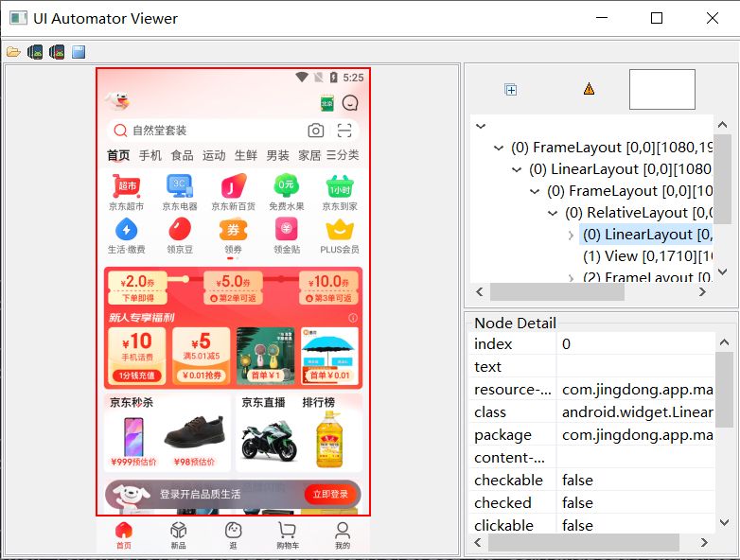
Task: Tap the 新品 bottom navigation icon
Action: [x=179, y=535]
